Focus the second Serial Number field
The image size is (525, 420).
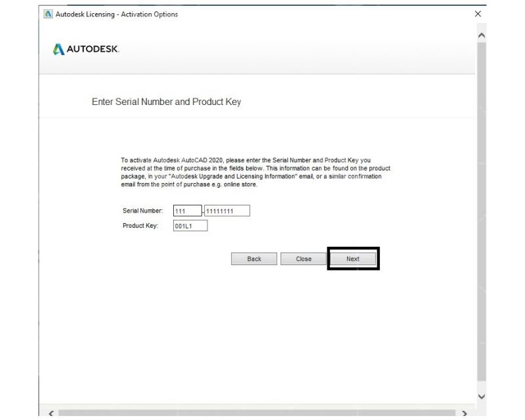pyautogui.click(x=227, y=211)
